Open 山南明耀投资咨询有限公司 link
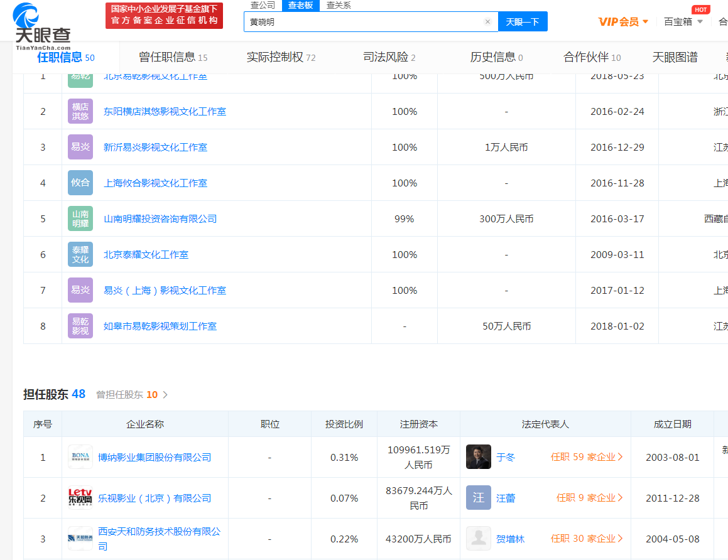Image resolution: width=728 pixels, height=560 pixels. [160, 218]
